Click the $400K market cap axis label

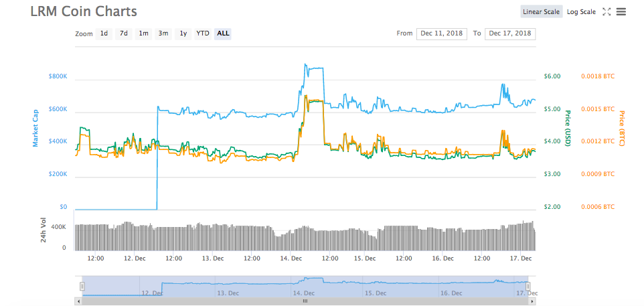click(x=58, y=141)
